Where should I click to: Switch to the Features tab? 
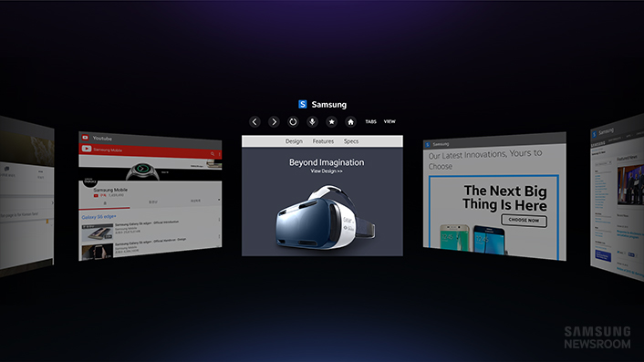[x=323, y=141]
